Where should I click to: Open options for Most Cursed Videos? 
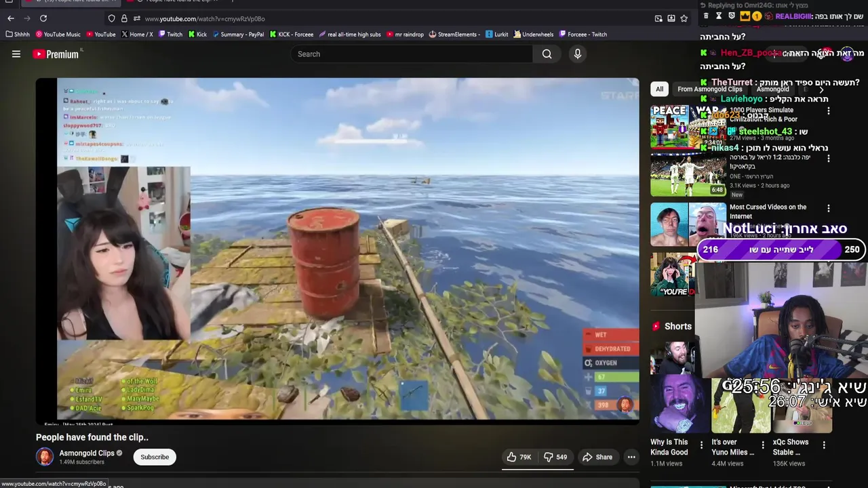[x=828, y=208]
